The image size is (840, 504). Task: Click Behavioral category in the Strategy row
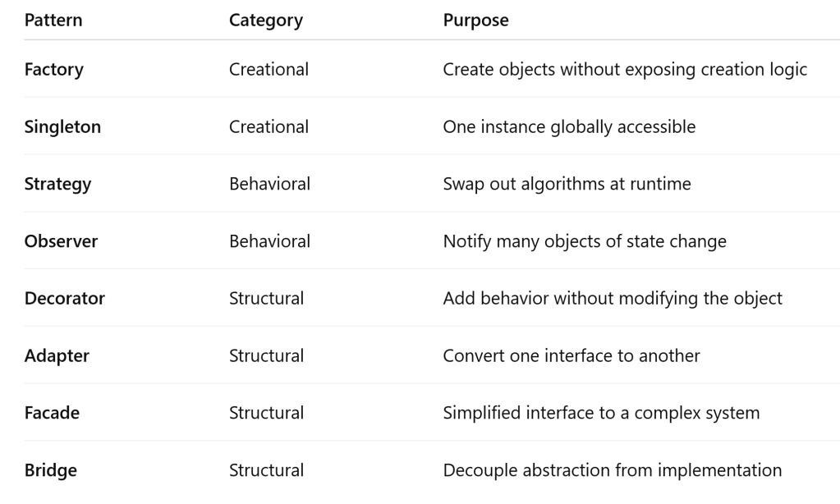269,184
